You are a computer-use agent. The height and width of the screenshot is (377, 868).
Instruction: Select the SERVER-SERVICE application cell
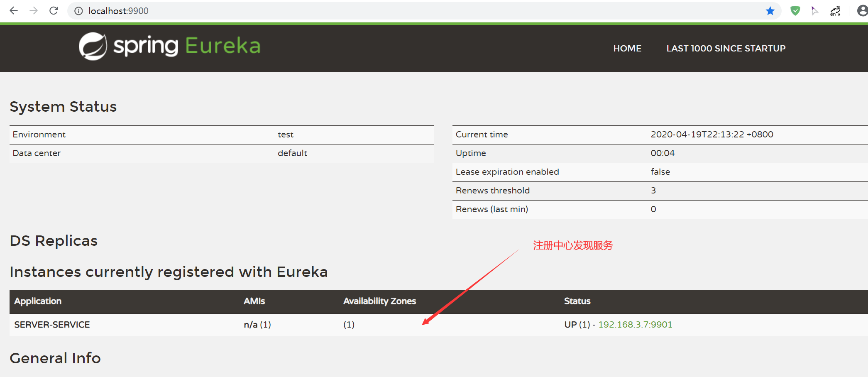(x=52, y=325)
